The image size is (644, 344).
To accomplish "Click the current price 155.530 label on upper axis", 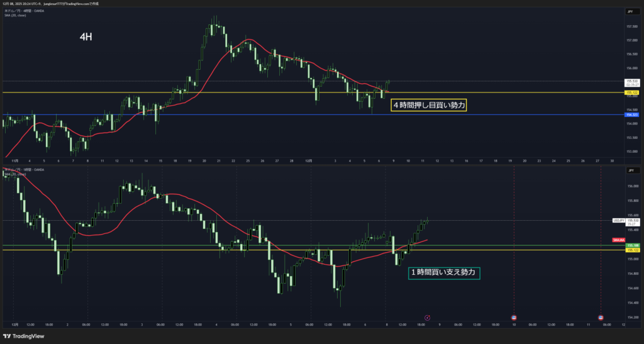I will [x=631, y=81].
